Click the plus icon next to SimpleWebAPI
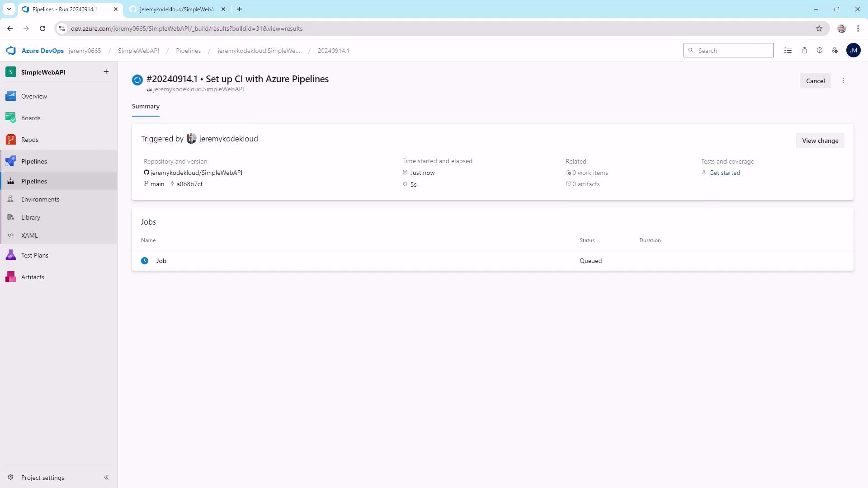Viewport: 868px width, 488px height. [106, 72]
